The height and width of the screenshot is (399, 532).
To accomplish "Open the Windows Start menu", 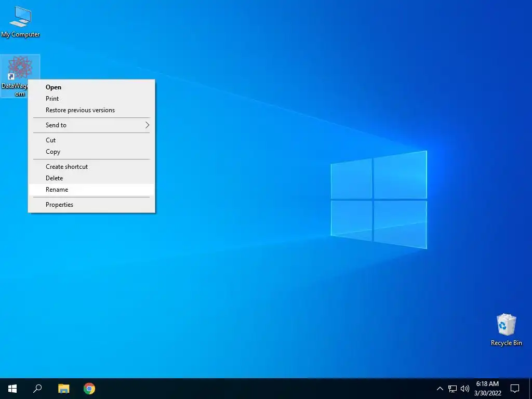I will [x=12, y=389].
